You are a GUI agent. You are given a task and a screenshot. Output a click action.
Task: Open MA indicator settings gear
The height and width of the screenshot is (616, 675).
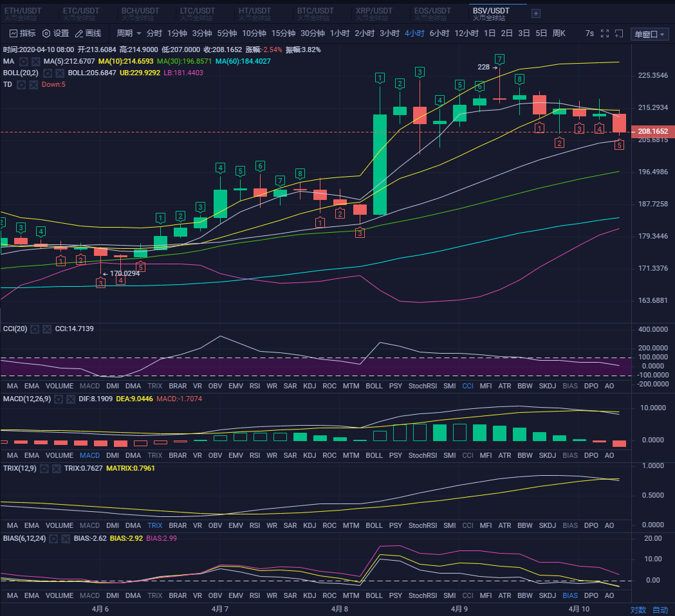click(24, 61)
